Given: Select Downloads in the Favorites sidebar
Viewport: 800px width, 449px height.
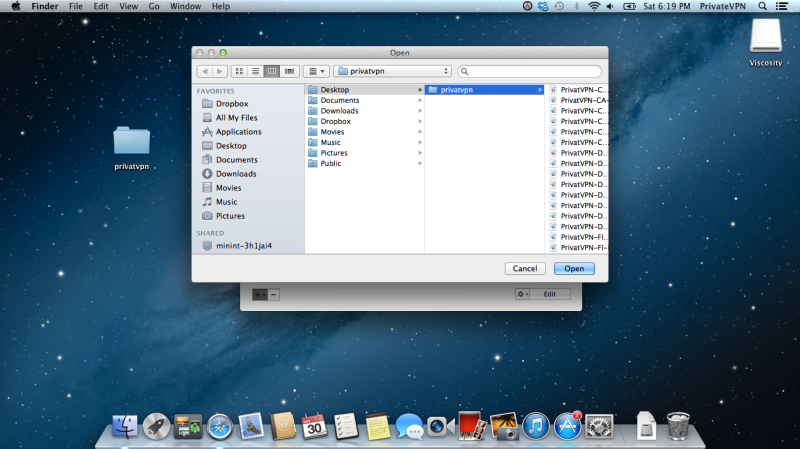Looking at the screenshot, I should point(236,174).
